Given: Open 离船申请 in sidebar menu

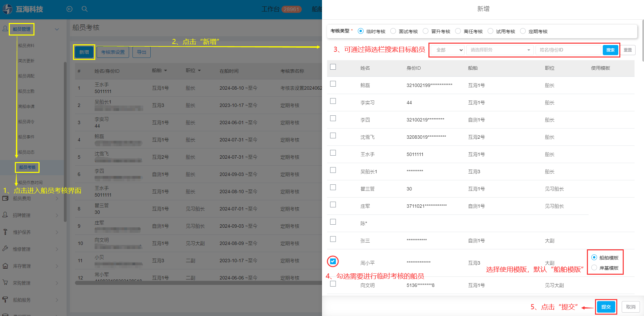Looking at the screenshot, I should tap(26, 106).
